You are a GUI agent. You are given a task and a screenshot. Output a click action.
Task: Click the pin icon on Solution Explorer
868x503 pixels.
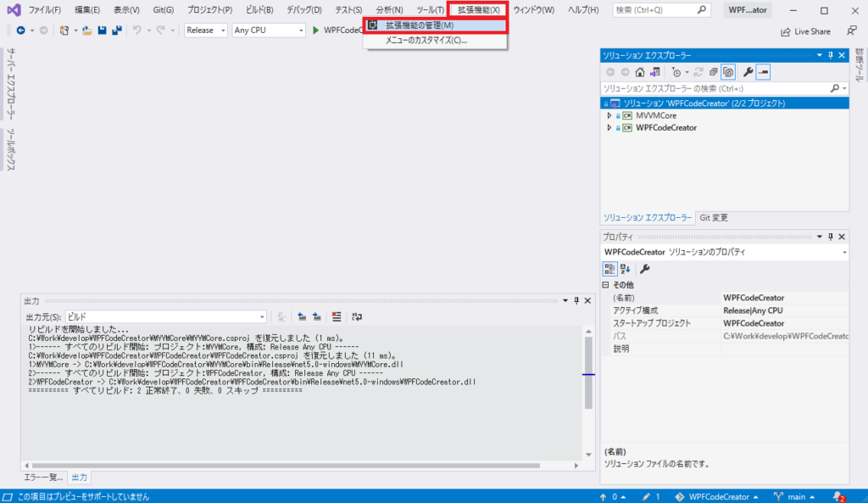(831, 55)
